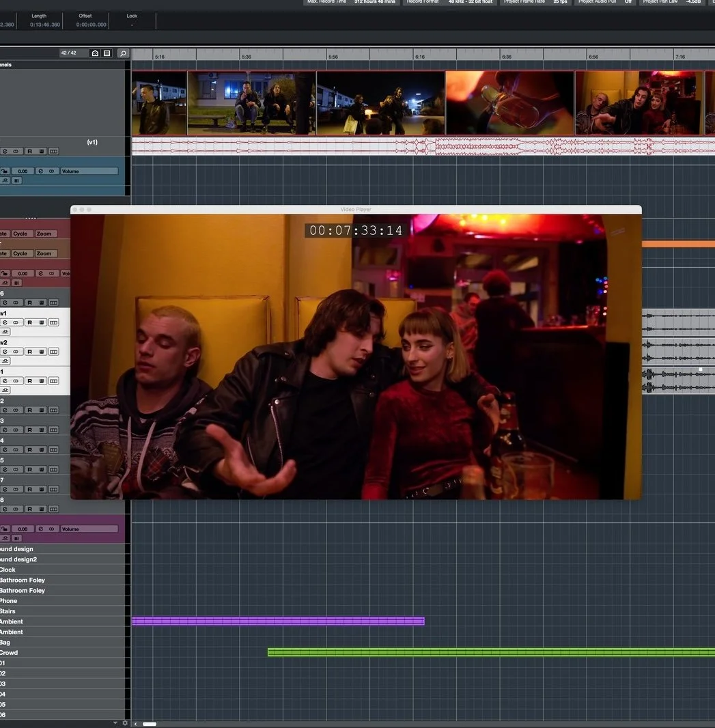The width and height of the screenshot is (715, 728).
Task: Click the close-up glass video thumbnail
Action: point(509,103)
